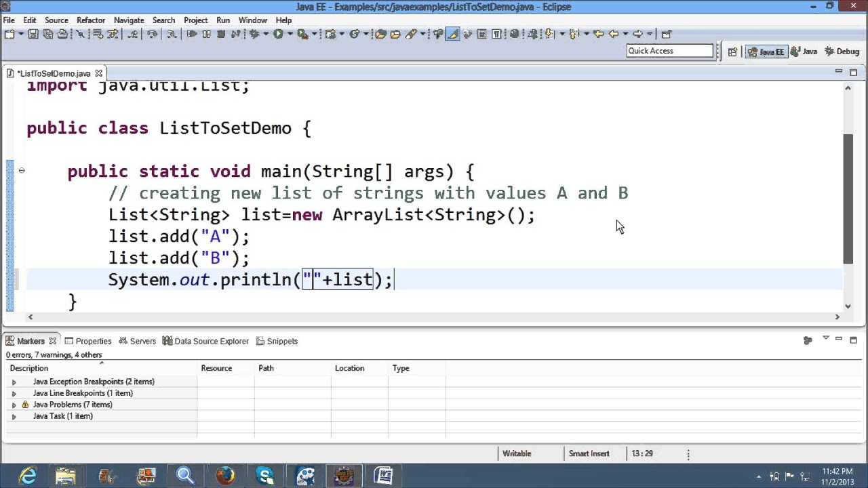Click the Next Annotation toolbar icon
868x488 pixels.
[x=549, y=34]
